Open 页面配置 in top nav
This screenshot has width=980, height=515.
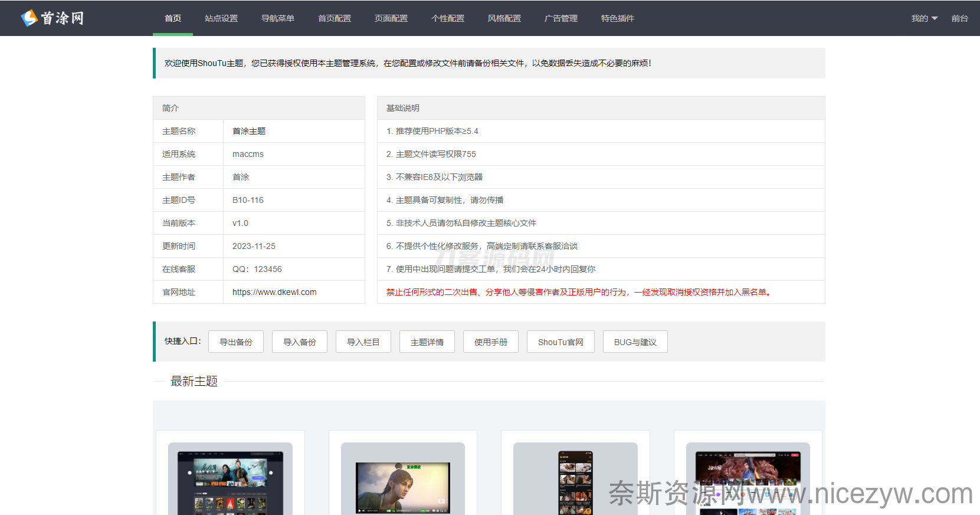click(391, 18)
